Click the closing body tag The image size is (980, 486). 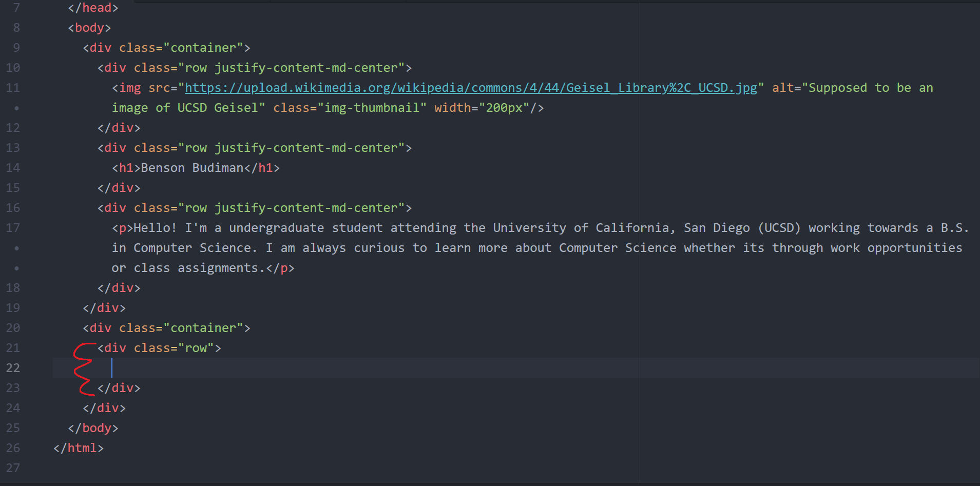point(93,428)
